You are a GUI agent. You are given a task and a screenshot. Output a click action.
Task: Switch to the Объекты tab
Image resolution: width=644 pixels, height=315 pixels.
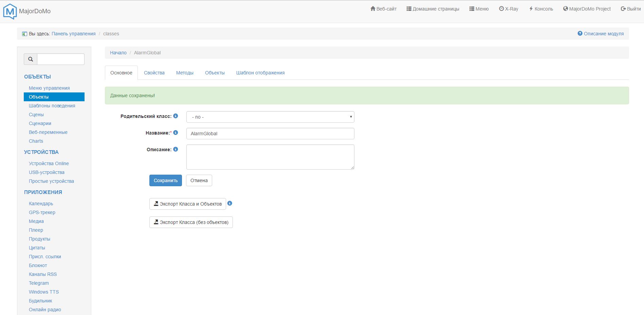tap(215, 73)
